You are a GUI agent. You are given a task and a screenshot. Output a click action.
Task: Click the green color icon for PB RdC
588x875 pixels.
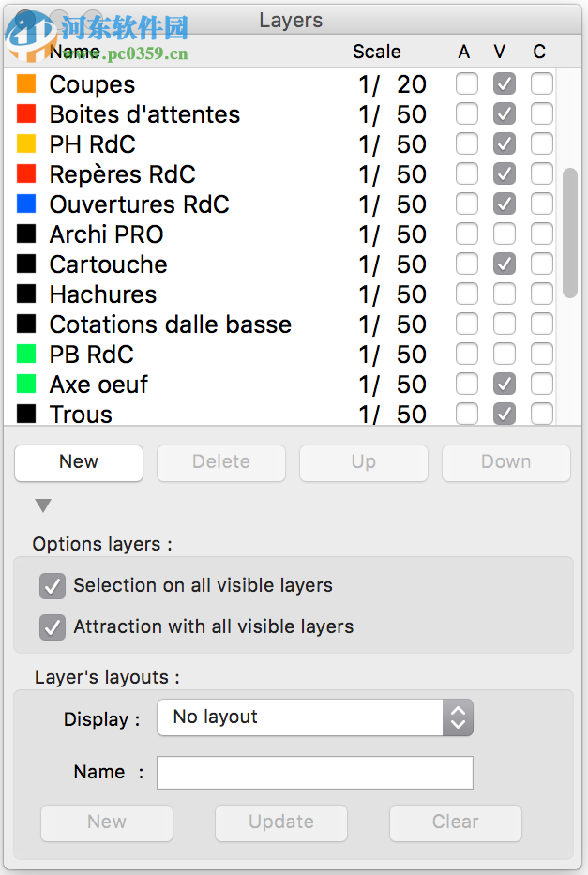tap(26, 354)
